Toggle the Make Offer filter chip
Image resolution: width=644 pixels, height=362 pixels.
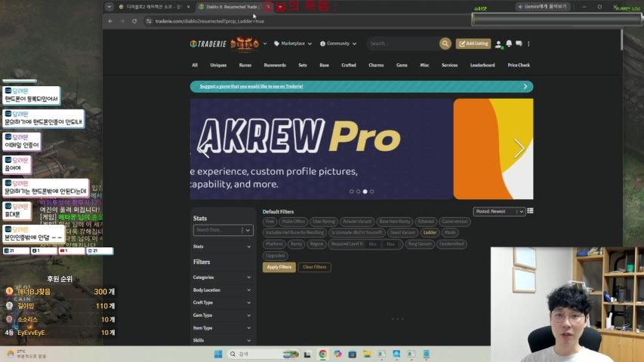tap(293, 222)
